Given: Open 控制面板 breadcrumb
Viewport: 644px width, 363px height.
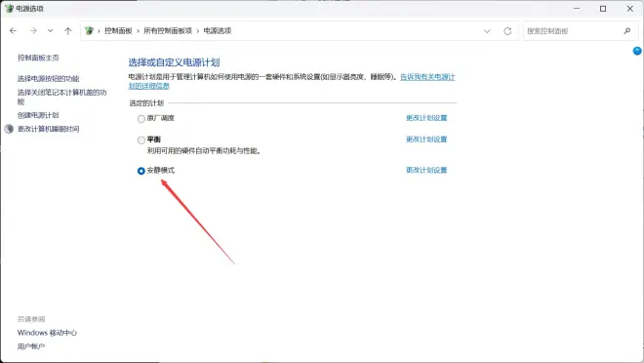Looking at the screenshot, I should [118, 31].
